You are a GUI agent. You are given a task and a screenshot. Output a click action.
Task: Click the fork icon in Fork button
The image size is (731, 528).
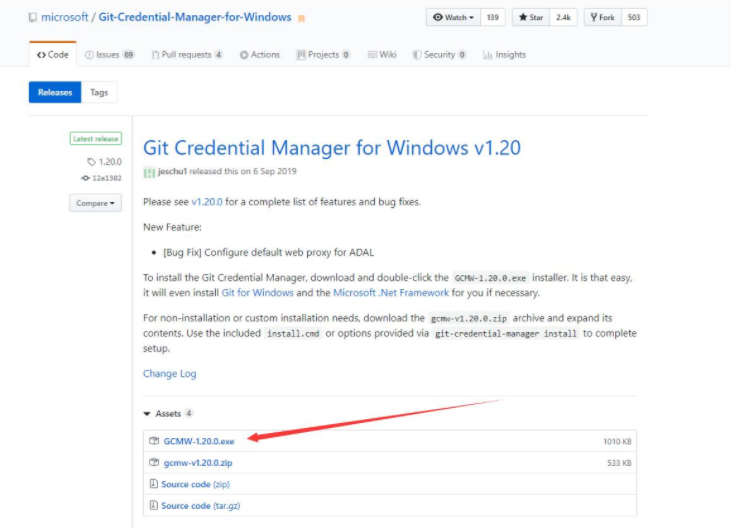click(593, 17)
